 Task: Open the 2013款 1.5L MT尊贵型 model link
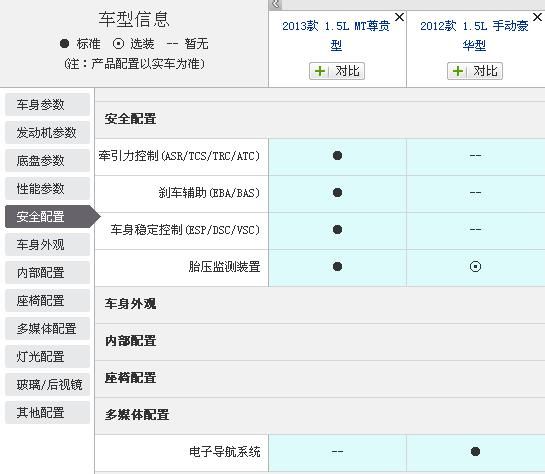coord(336,35)
